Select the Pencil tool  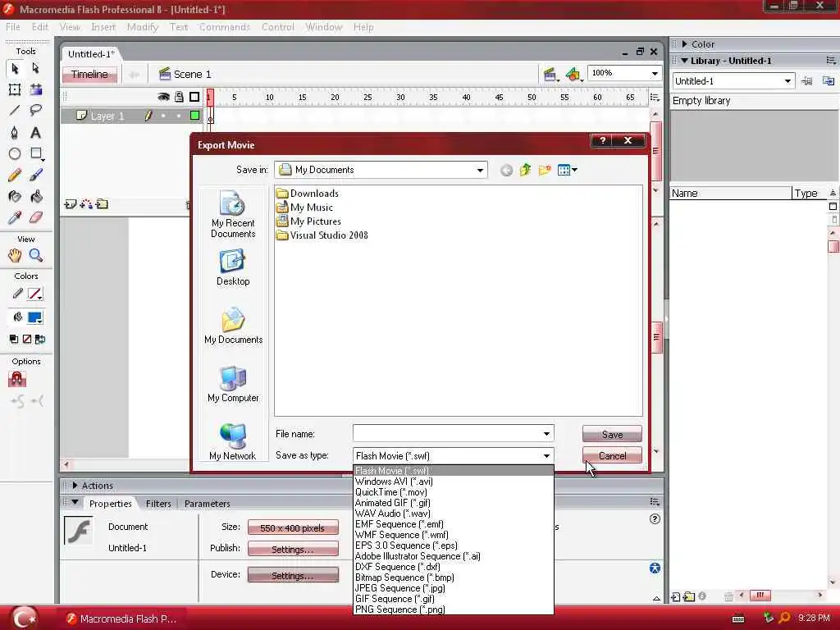[x=15, y=176]
